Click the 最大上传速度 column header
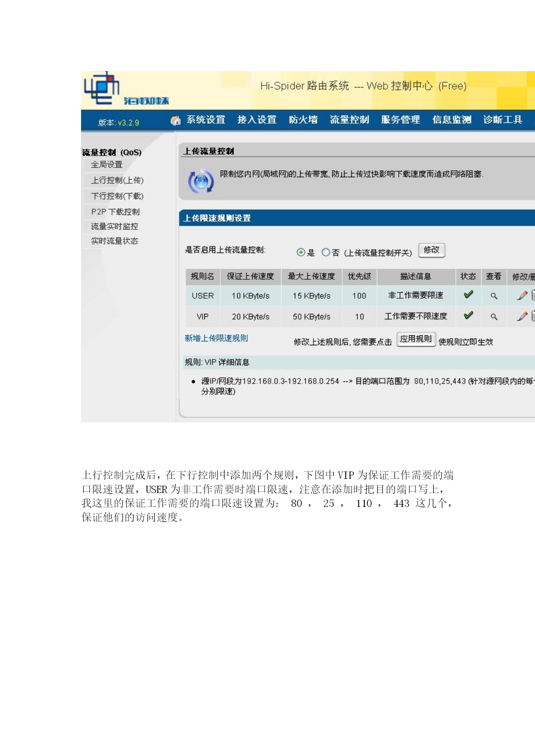535x756 pixels. point(312,277)
